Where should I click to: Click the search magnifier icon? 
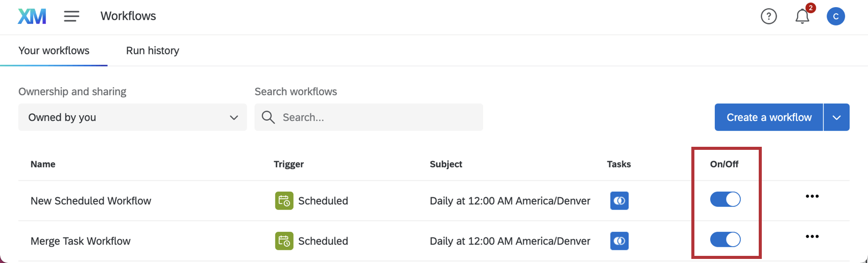click(268, 117)
